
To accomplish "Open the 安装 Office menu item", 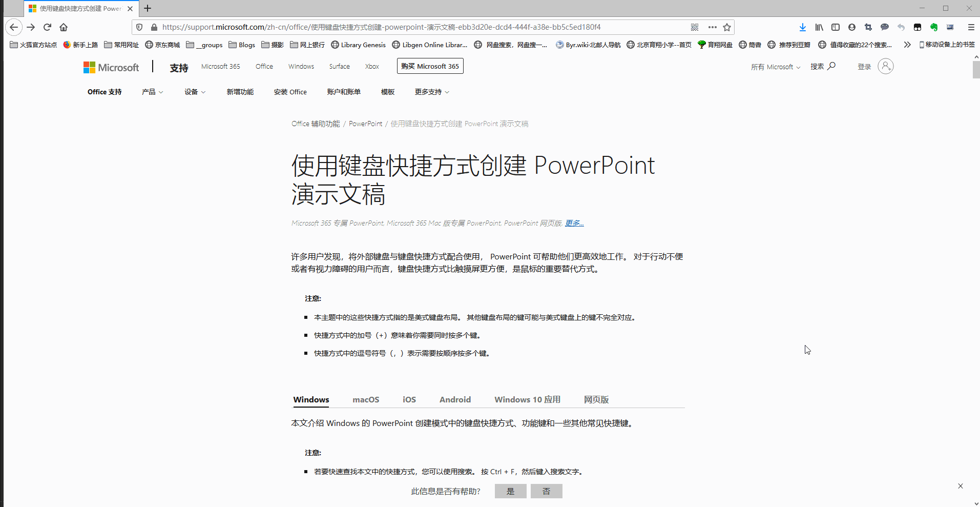I will pos(290,92).
